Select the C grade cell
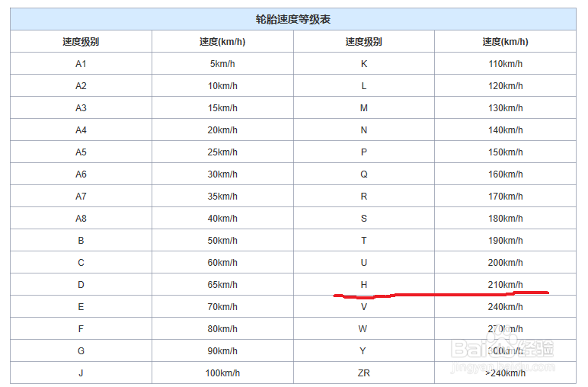The height and width of the screenshot is (387, 588). [x=81, y=263]
